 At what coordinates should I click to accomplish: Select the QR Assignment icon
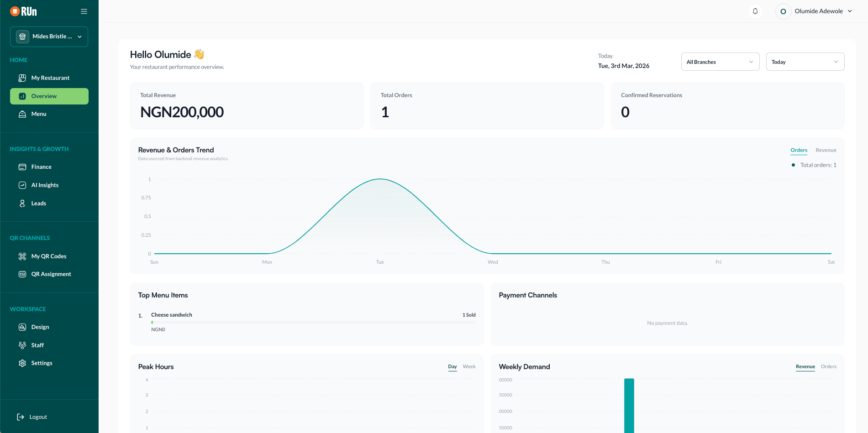tap(22, 274)
